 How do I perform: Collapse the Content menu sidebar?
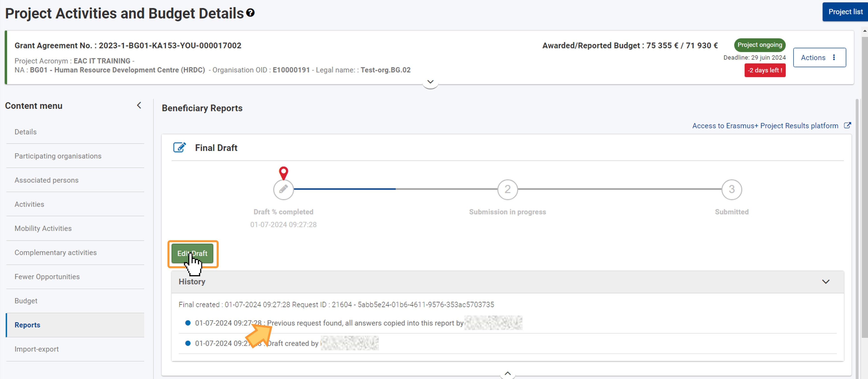(x=139, y=106)
